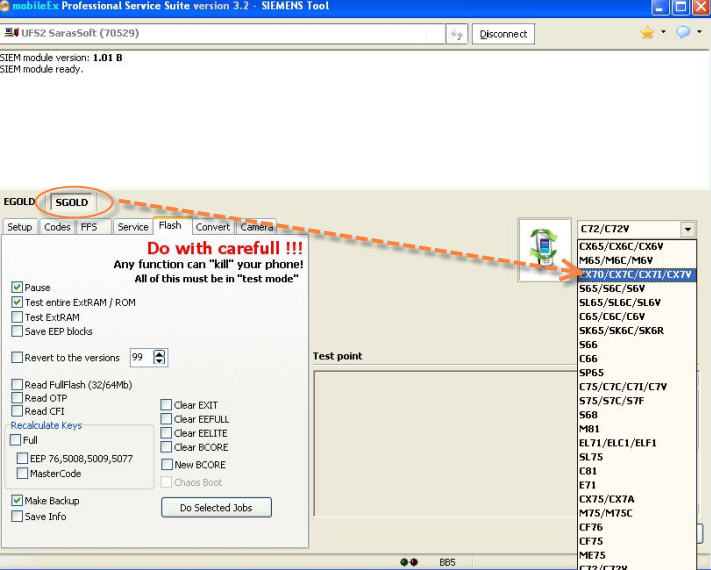Select C75/C7C/C7I/C7V model entry
The width and height of the screenshot is (711, 570).
point(637,387)
